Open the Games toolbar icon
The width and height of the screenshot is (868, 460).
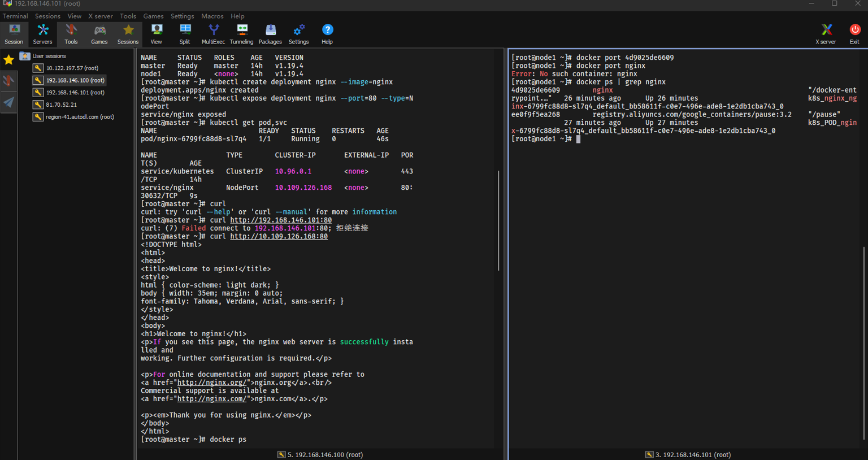(99, 34)
